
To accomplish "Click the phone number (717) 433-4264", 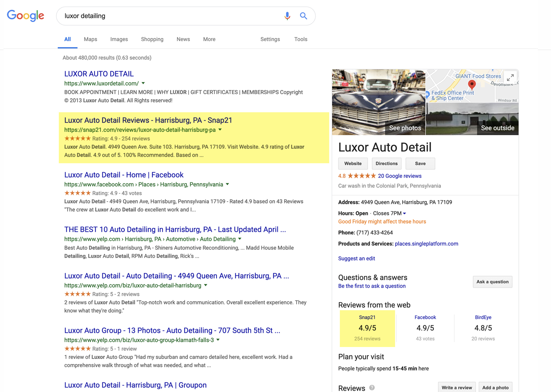I will point(374,233).
